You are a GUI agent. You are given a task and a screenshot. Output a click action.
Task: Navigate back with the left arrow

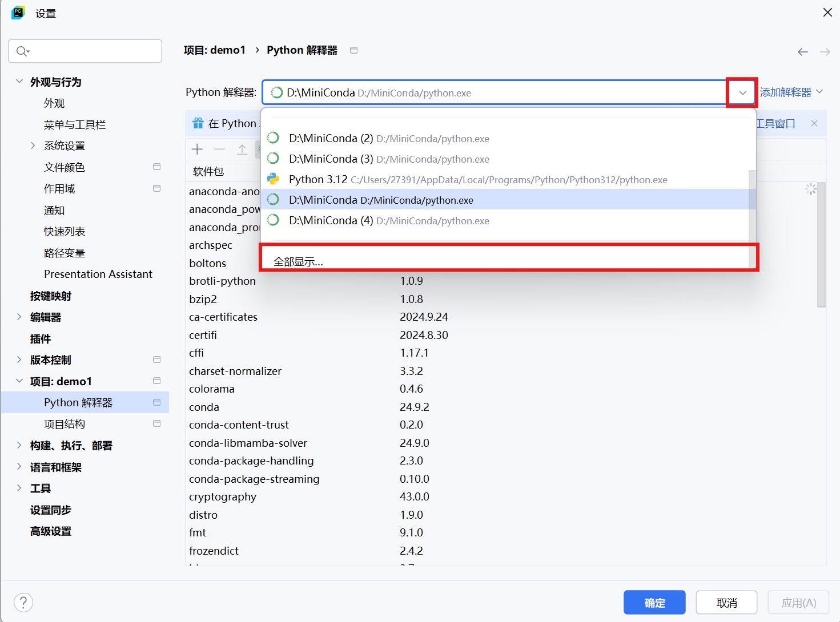803,52
